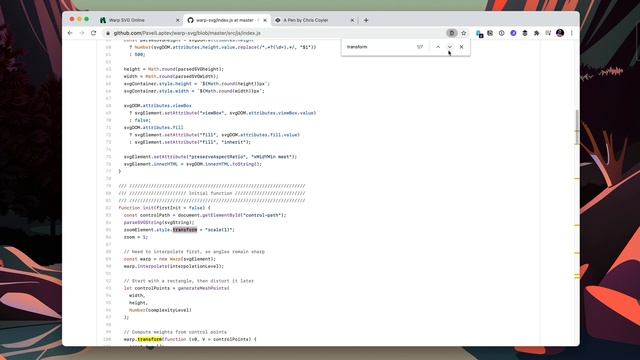Click the "// Compute weights from control points" comment
Viewport: 640px width, 360px height.
tap(175, 332)
